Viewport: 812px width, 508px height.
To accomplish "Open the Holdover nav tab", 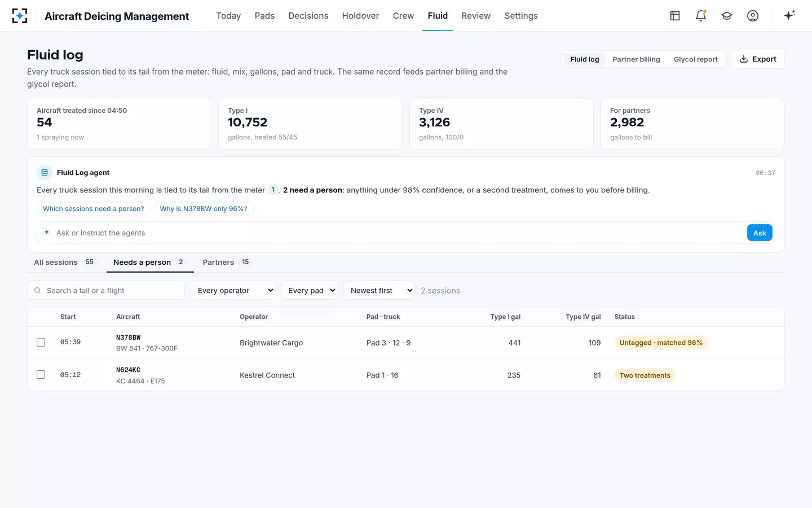I will click(360, 16).
